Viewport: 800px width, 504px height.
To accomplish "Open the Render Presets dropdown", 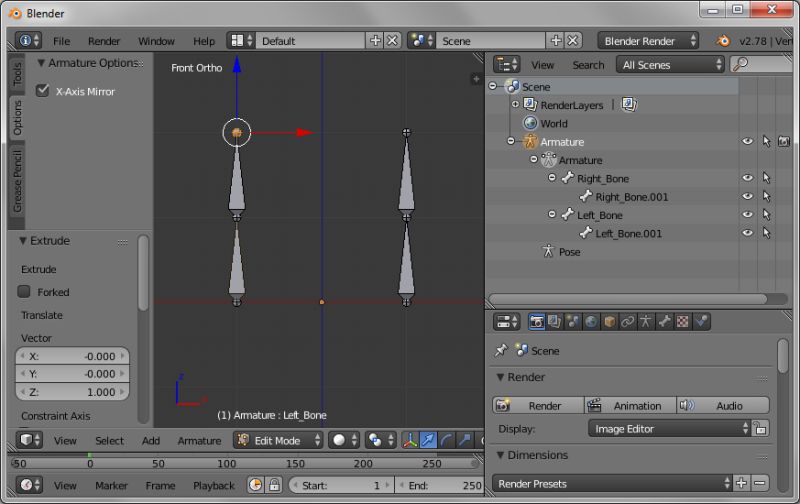I will click(x=612, y=483).
